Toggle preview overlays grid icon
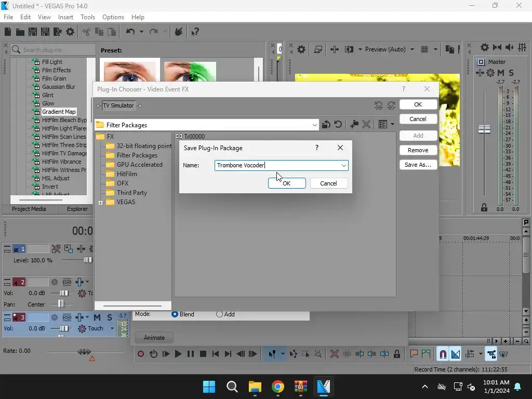 424,49
